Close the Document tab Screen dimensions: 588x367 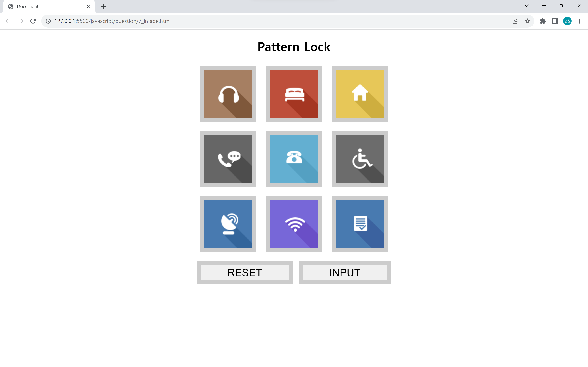pos(89,7)
